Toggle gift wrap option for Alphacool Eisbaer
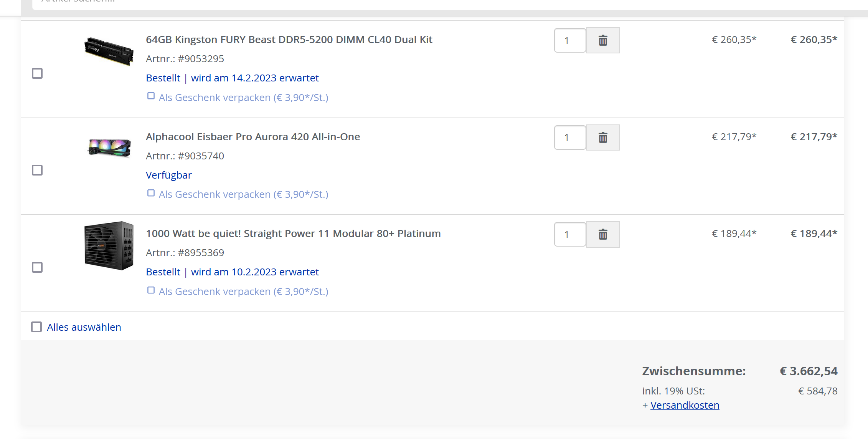Image resolution: width=868 pixels, height=439 pixels. [x=151, y=193]
